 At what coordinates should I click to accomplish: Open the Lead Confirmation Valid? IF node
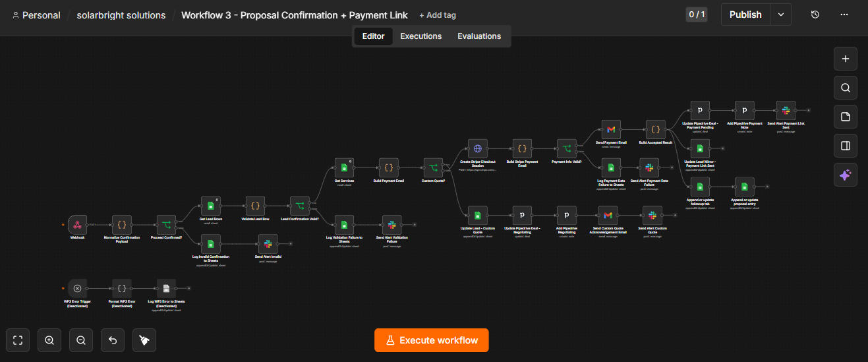pos(300,206)
